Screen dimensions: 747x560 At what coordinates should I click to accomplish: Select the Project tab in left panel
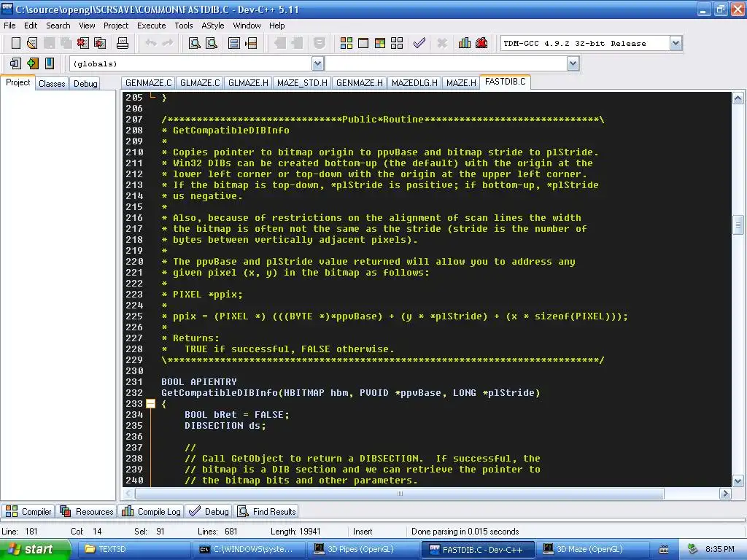[18, 82]
